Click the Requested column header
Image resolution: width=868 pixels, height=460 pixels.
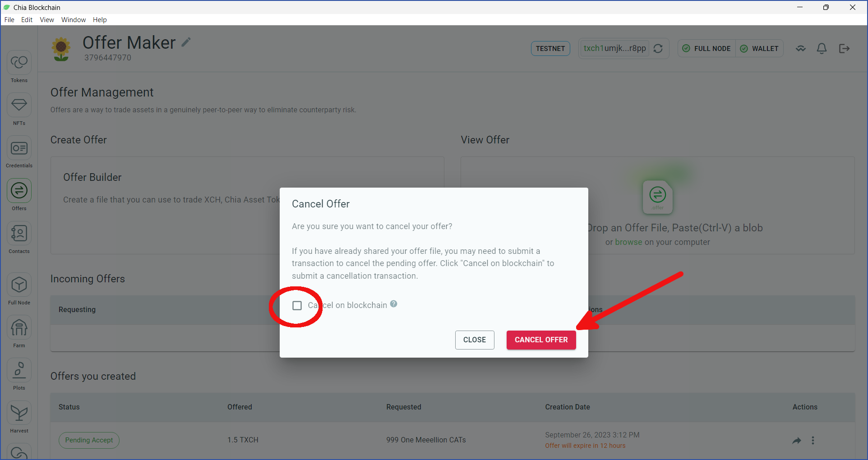click(404, 407)
